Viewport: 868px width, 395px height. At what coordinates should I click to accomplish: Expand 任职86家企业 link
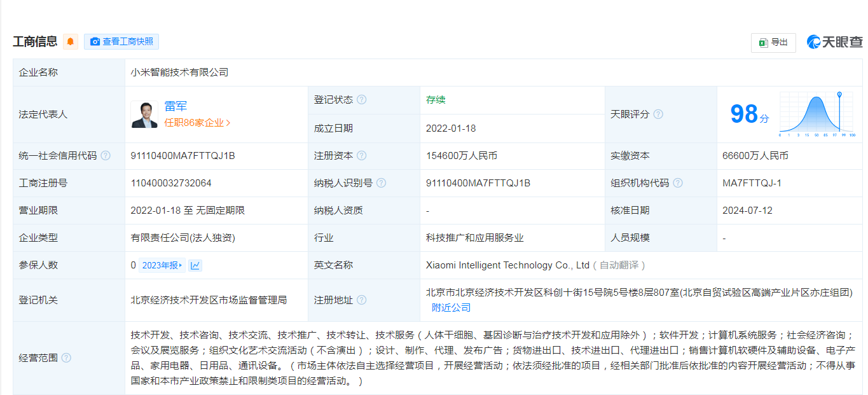point(197,123)
